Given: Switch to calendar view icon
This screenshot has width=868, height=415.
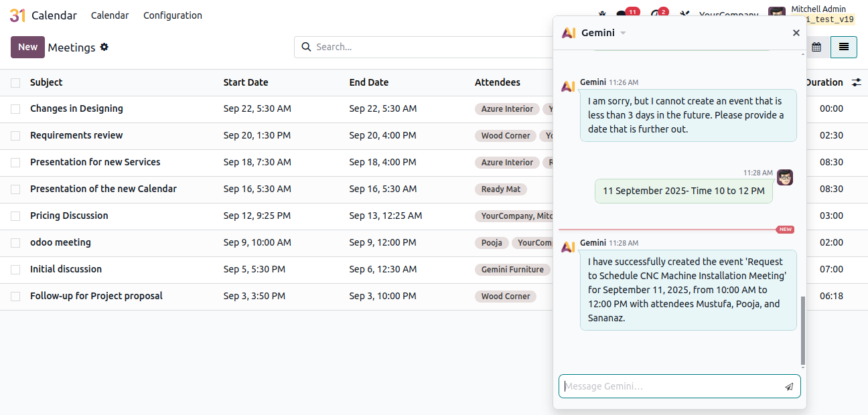Looking at the screenshot, I should (816, 47).
